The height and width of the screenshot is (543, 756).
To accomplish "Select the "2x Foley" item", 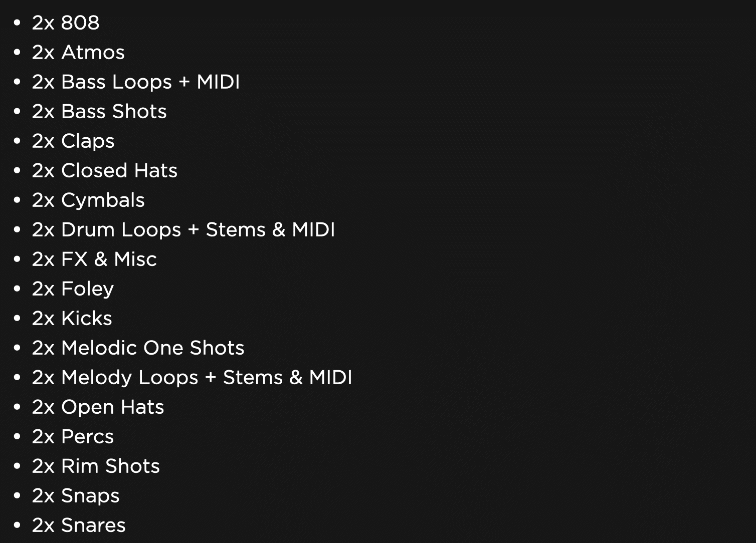I will [73, 289].
